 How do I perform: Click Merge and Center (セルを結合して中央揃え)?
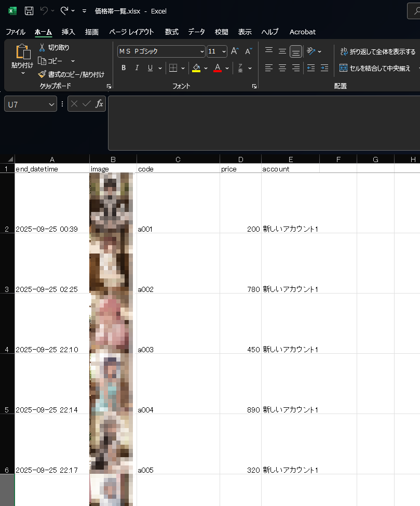375,68
